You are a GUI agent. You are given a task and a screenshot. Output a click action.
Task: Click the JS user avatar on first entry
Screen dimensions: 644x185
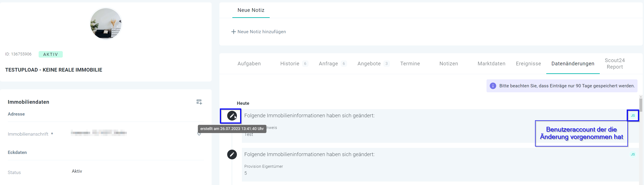coord(633,116)
